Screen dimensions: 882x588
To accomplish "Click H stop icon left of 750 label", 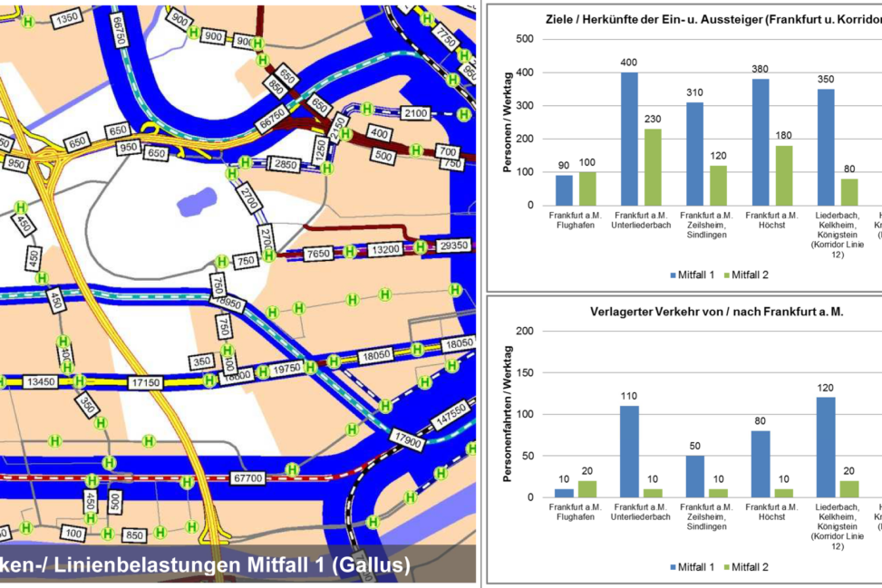I will click(x=221, y=262).
